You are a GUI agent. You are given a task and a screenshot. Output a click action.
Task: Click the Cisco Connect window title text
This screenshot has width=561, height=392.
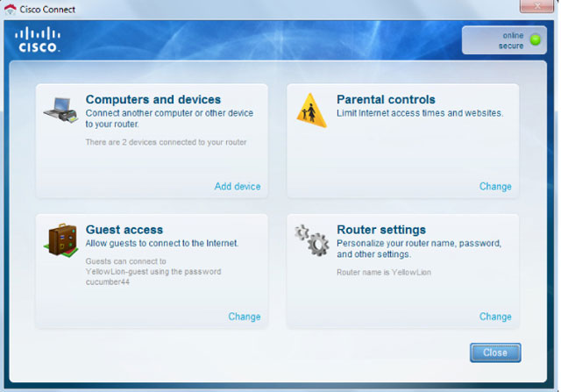[47, 10]
